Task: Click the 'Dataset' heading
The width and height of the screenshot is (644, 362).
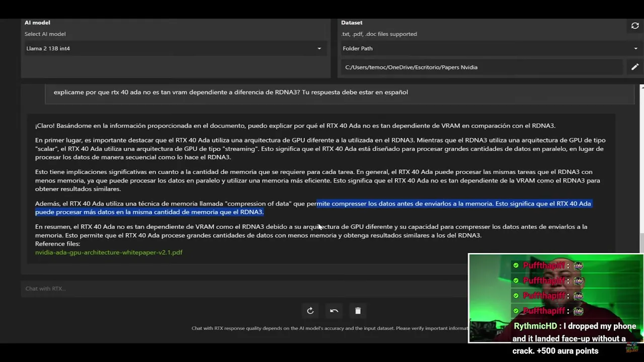Action: click(x=352, y=23)
